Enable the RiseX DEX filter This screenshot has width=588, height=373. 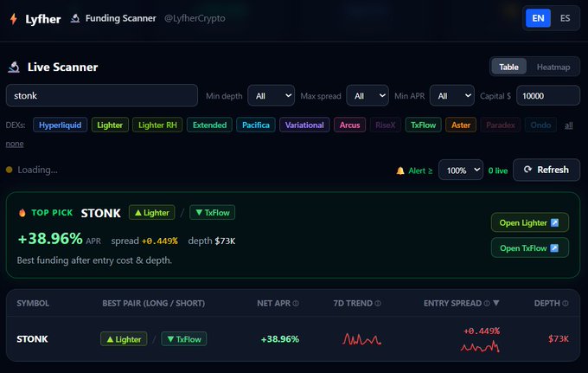coord(386,125)
